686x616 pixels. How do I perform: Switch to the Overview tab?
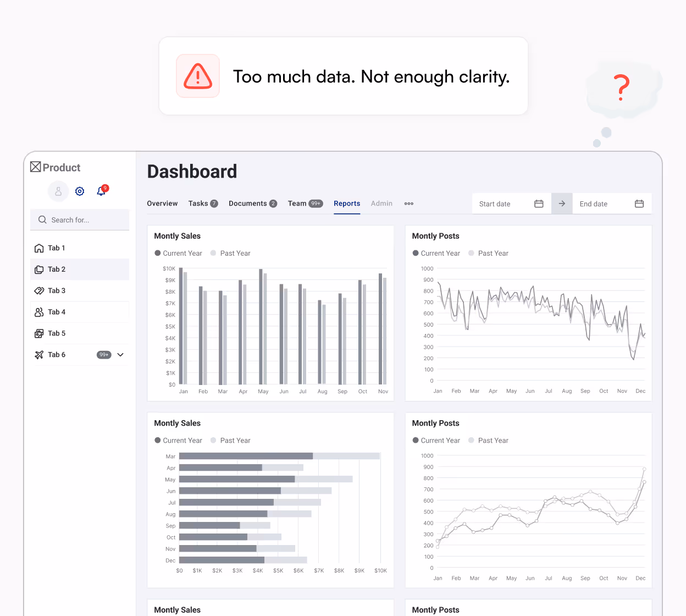pyautogui.click(x=162, y=204)
